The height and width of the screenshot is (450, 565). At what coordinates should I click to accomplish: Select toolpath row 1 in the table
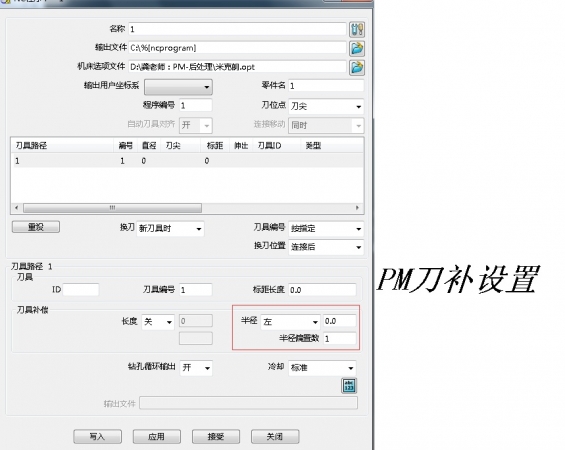coord(187,161)
